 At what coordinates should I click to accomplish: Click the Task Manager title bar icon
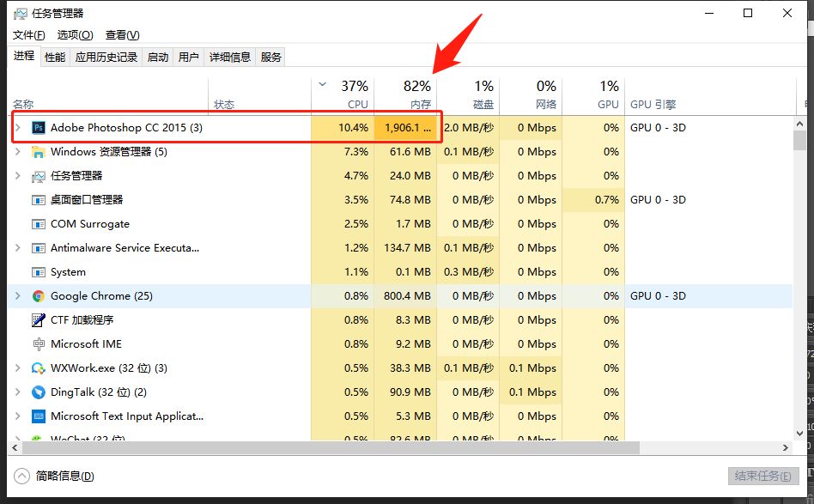(21, 14)
